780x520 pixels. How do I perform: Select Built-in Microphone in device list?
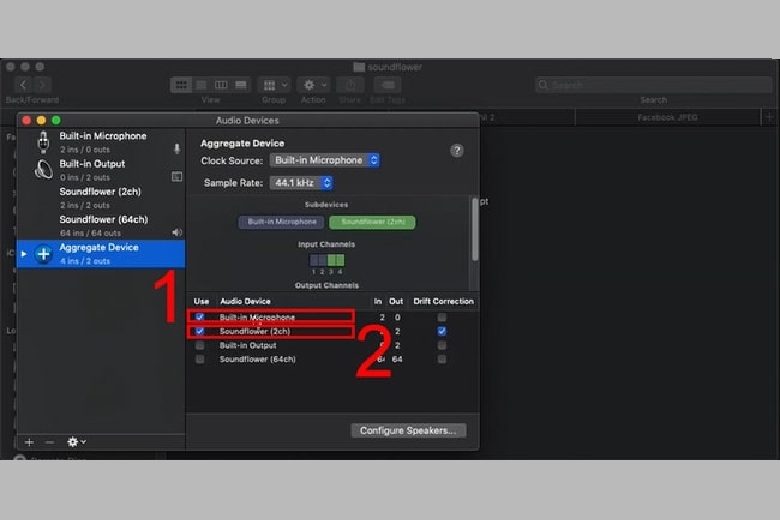(101, 142)
